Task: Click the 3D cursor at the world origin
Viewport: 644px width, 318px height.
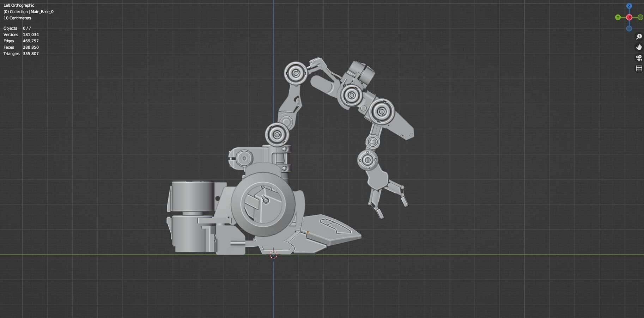Action: (x=273, y=255)
